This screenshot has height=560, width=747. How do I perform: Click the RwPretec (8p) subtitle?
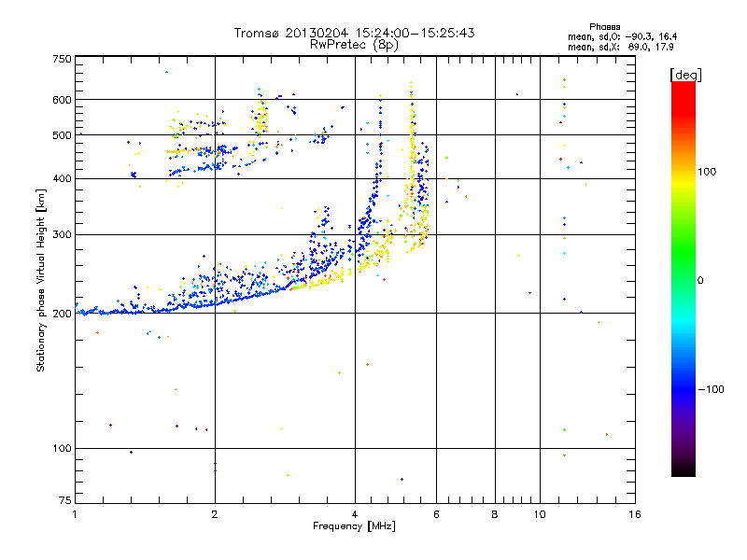pos(354,45)
